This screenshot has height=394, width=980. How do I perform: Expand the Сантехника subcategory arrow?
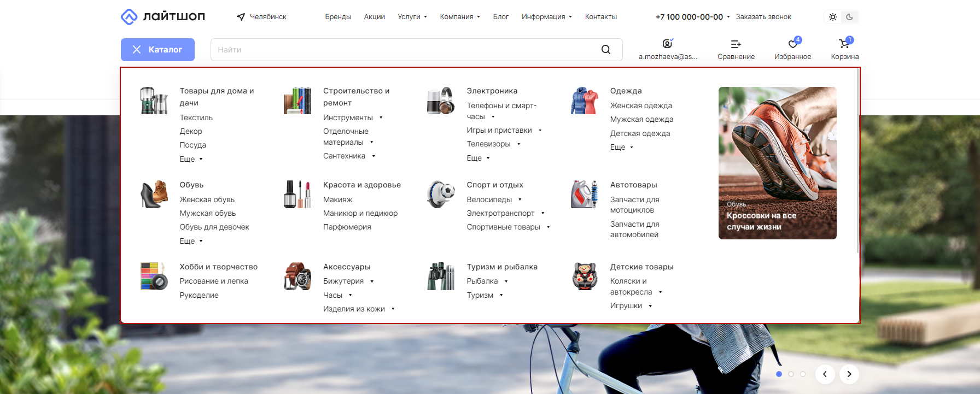[374, 156]
